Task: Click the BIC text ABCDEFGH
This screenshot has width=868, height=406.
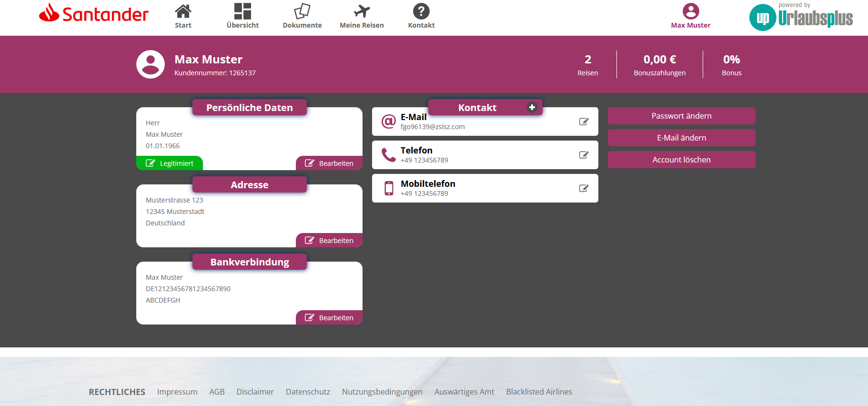Action: 163,300
